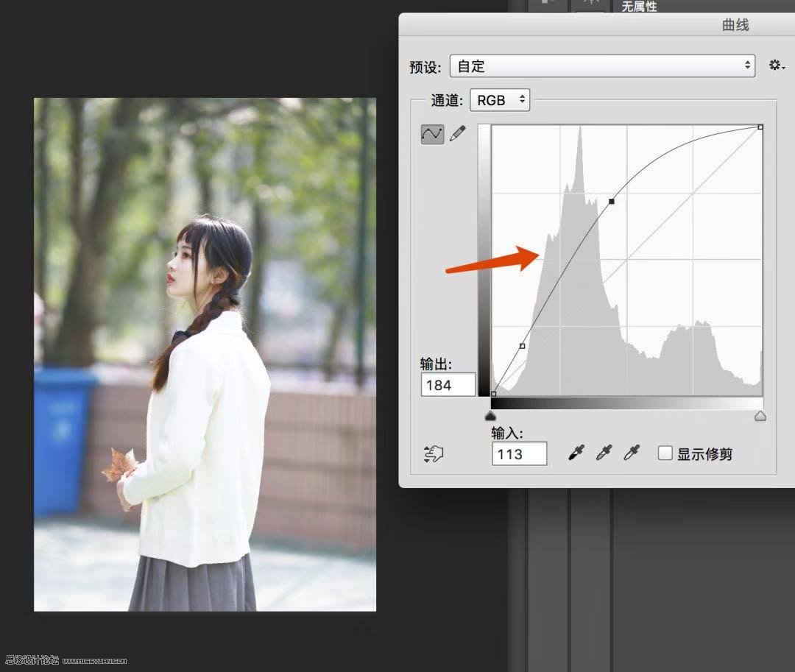This screenshot has width=795, height=672.
Task: Click the 输出 value field showing 184
Action: tap(448, 385)
